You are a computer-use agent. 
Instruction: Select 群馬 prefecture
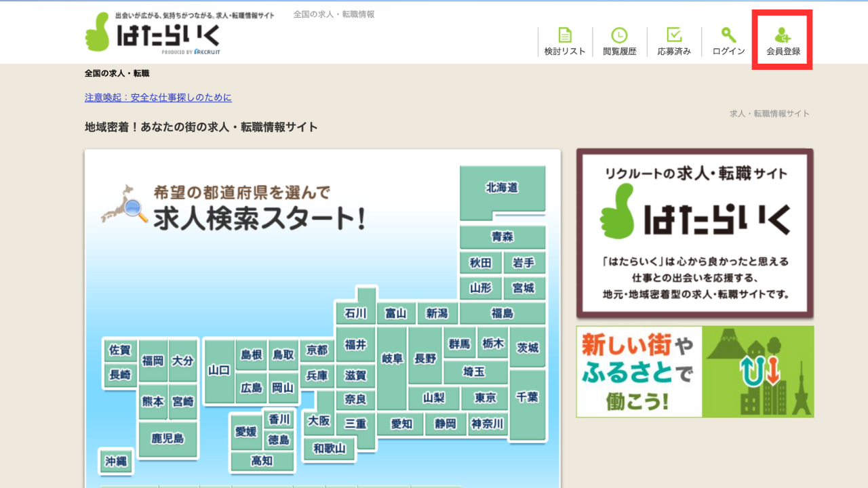pyautogui.click(x=460, y=344)
